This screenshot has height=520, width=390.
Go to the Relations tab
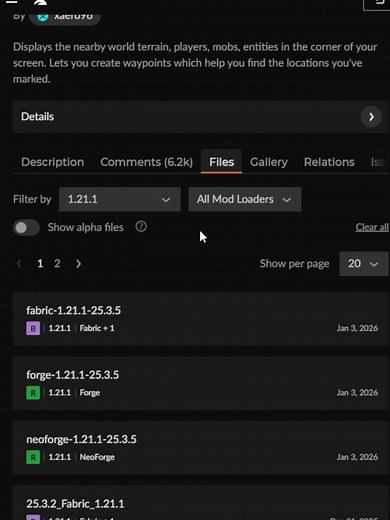329,162
